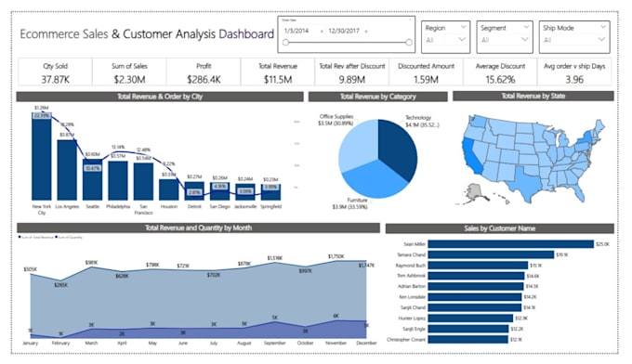Image resolution: width=632 pixels, height=364 pixels.
Task: Select the Ken Lonsdale sales bar
Action: pos(474,297)
